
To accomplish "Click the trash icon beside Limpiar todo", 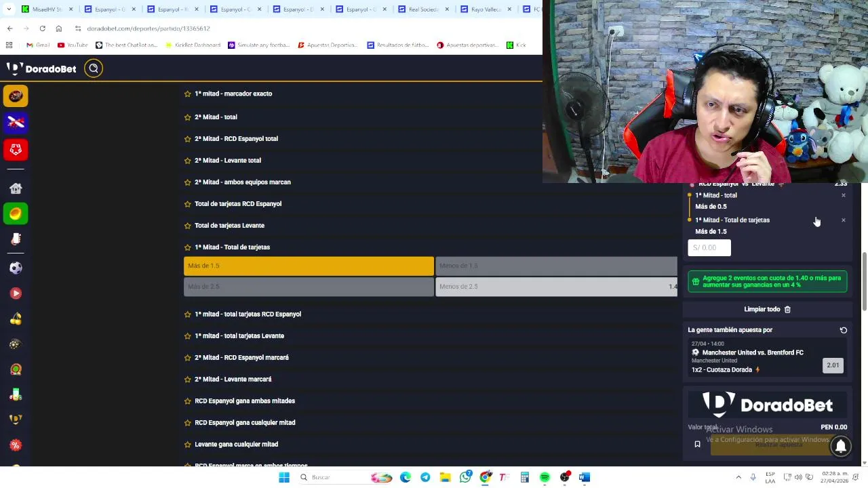I will (x=787, y=309).
